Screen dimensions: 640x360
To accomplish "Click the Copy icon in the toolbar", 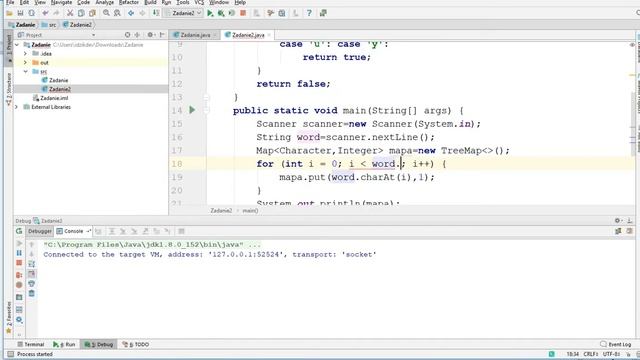I will pyautogui.click(x=81, y=13).
